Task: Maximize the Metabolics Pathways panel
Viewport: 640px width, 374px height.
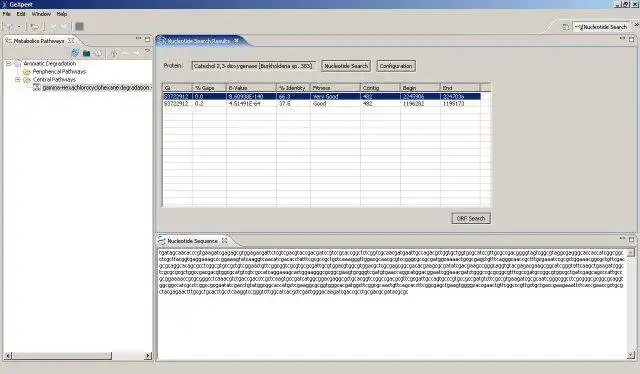Action: pos(147,39)
